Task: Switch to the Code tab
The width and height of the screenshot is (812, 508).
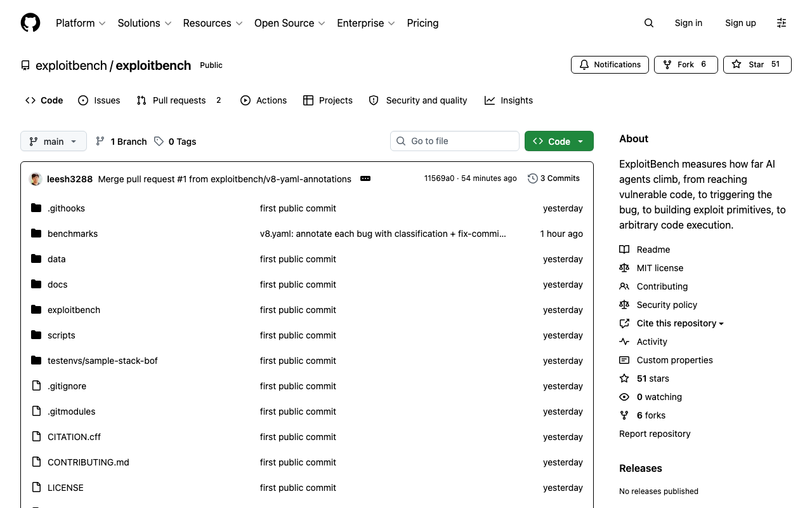Action: point(44,100)
